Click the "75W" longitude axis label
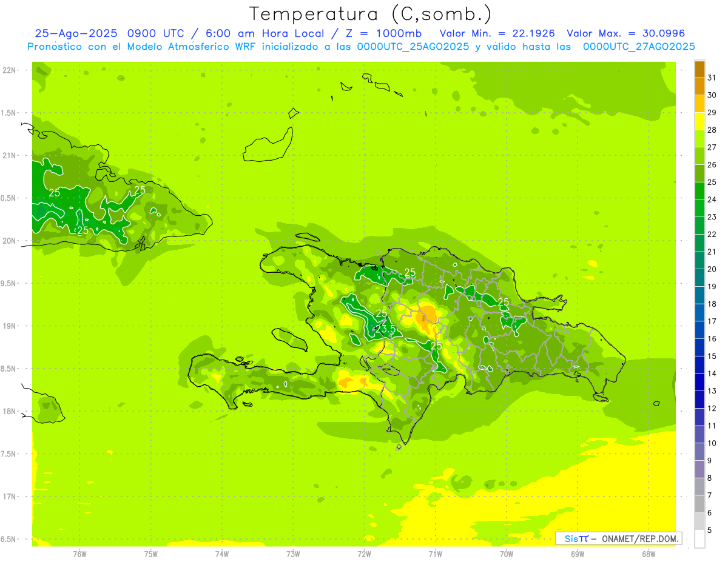Viewport: 728px width, 562px height. pos(151,554)
